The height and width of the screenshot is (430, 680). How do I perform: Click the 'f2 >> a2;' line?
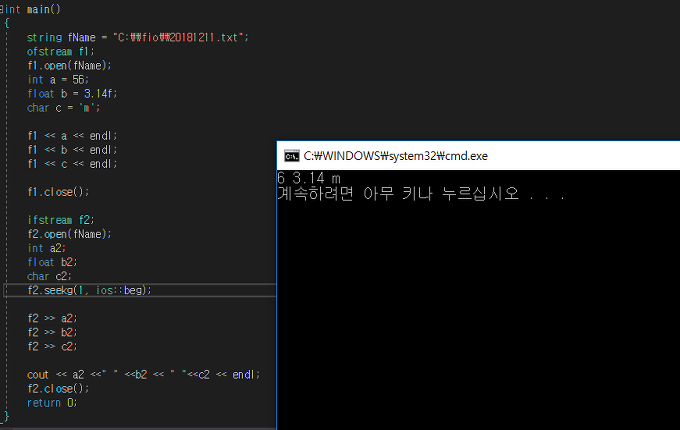[x=52, y=319]
